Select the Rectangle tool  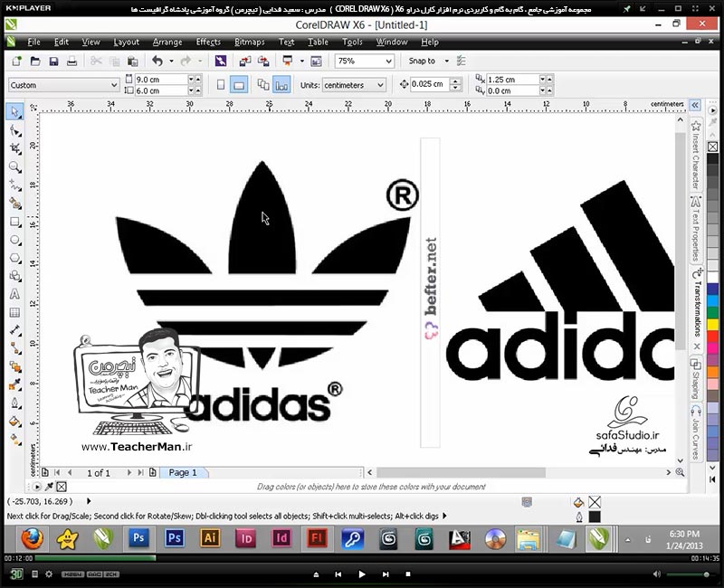tap(14, 222)
